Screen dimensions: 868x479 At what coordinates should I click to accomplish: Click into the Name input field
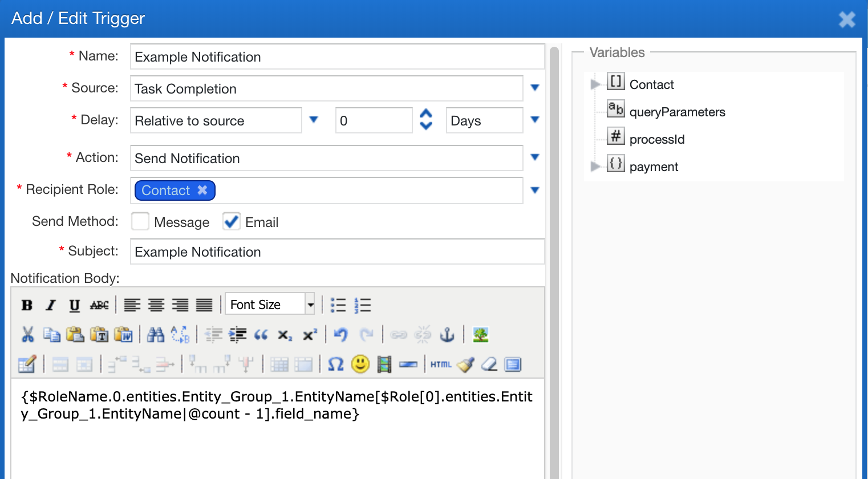(338, 57)
